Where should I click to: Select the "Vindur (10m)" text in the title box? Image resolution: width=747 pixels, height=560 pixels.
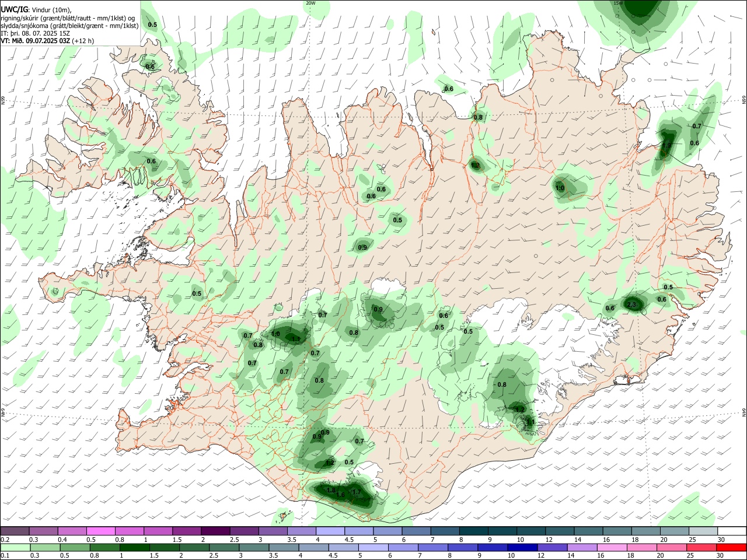click(51, 9)
